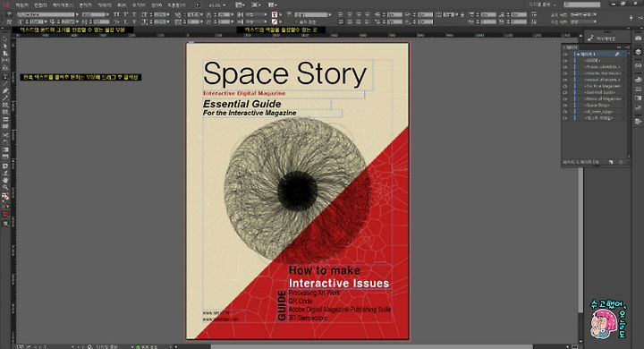This screenshot has width=644, height=349.
Task: Open the Help (도움말) menu
Action: pyautogui.click(x=176, y=5)
